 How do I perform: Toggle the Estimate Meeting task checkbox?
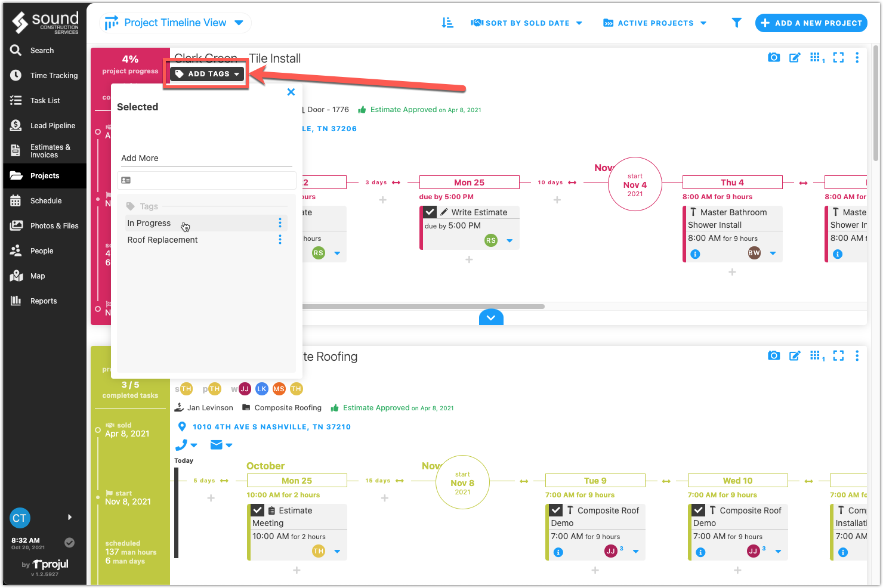(x=257, y=510)
